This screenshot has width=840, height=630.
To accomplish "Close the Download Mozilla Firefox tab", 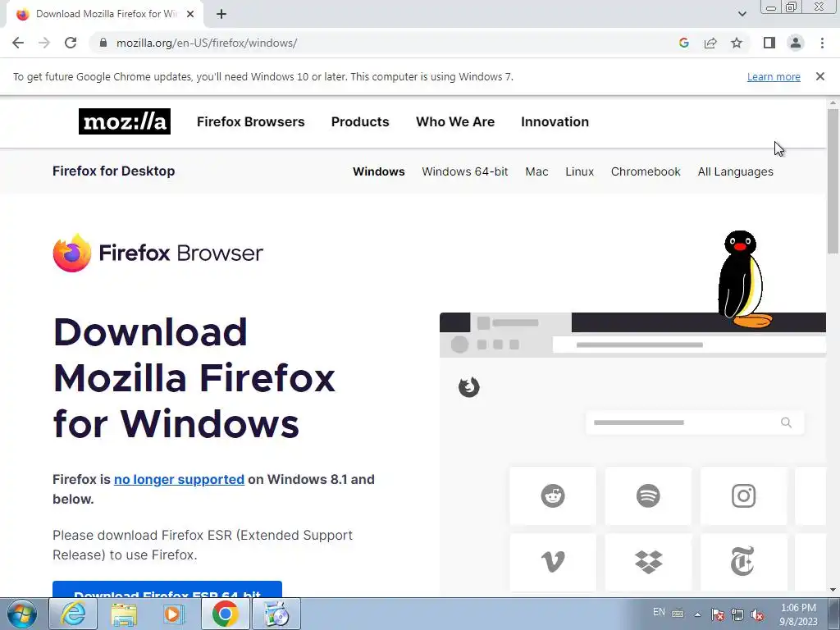I will [190, 14].
